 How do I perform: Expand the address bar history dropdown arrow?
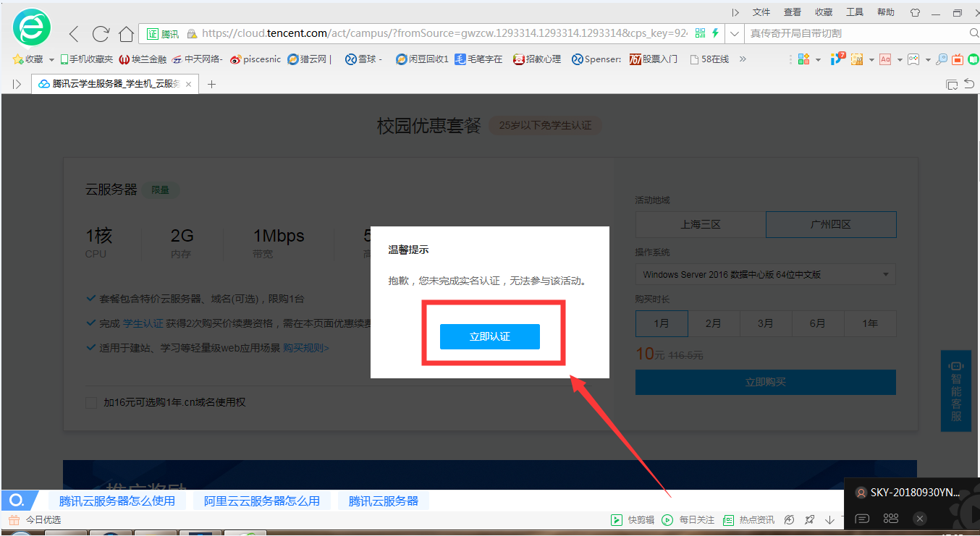point(735,33)
